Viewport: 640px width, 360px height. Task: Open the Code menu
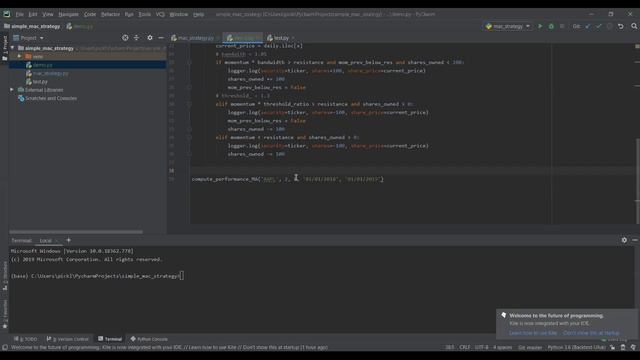coord(90,14)
